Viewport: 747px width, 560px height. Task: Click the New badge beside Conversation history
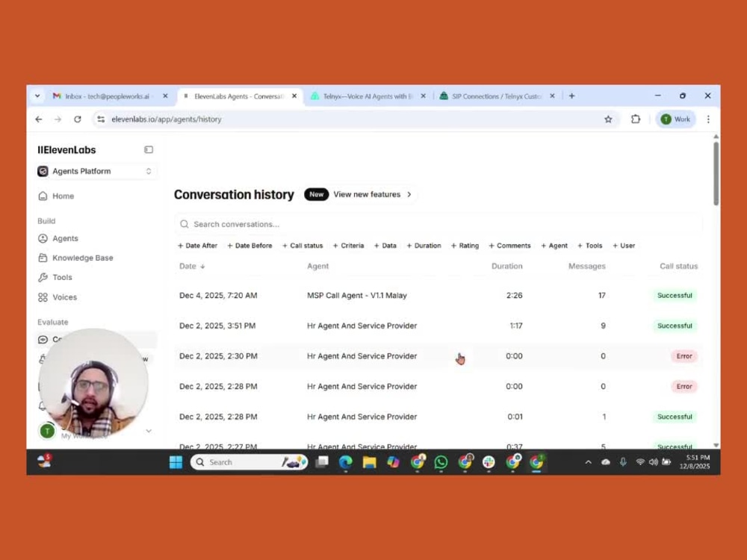click(316, 195)
